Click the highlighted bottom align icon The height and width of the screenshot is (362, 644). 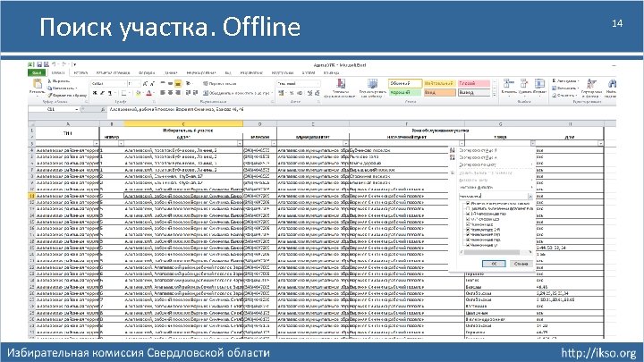pyautogui.click(x=178, y=84)
